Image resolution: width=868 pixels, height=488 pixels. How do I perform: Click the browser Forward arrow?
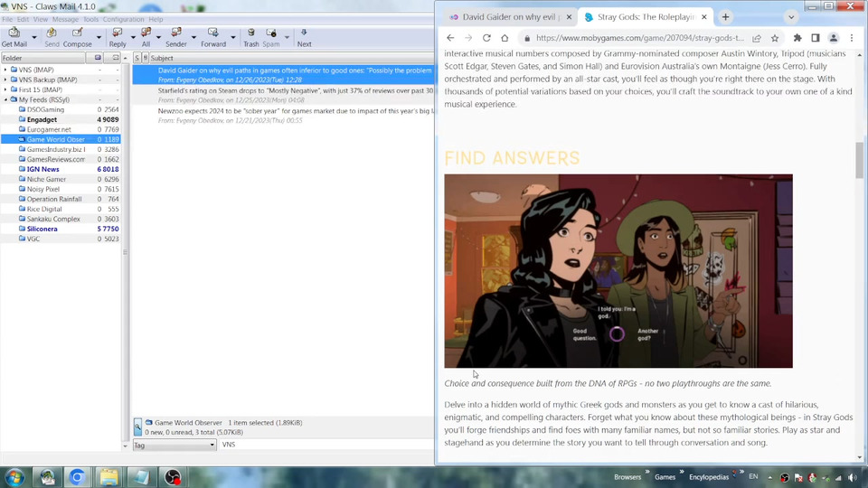[x=468, y=38]
